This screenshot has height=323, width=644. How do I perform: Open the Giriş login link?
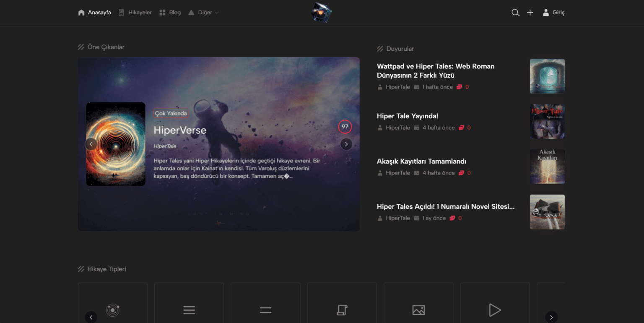tap(553, 12)
